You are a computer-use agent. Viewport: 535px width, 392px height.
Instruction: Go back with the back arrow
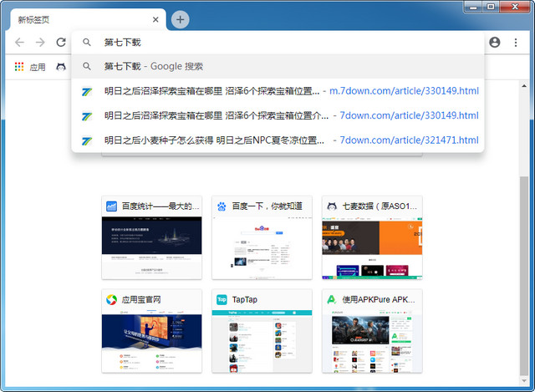click(x=20, y=43)
